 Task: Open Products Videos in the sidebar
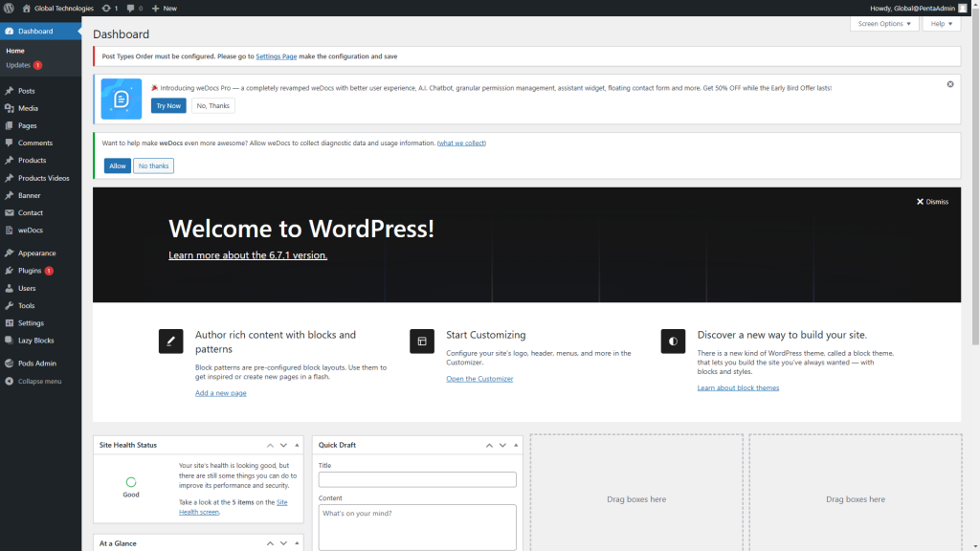(43, 178)
